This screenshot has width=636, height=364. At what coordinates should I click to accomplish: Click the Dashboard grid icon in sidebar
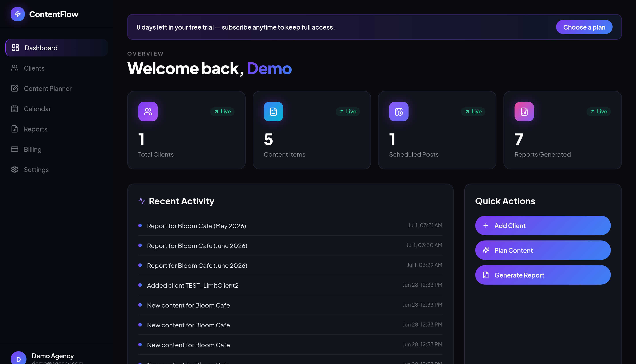click(x=15, y=47)
